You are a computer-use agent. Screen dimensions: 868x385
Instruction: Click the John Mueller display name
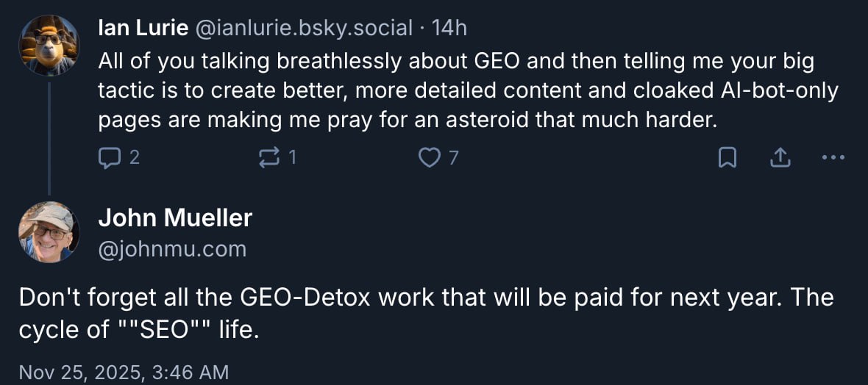pyautogui.click(x=175, y=217)
